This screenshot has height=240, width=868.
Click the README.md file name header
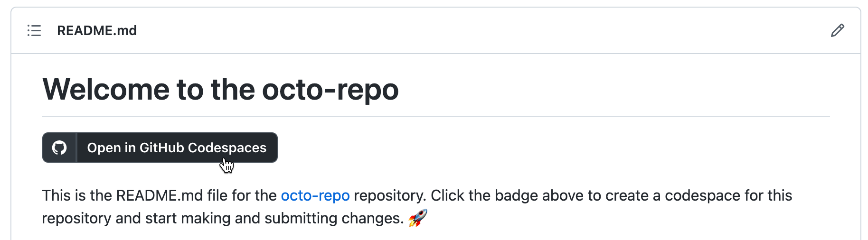[x=97, y=31]
